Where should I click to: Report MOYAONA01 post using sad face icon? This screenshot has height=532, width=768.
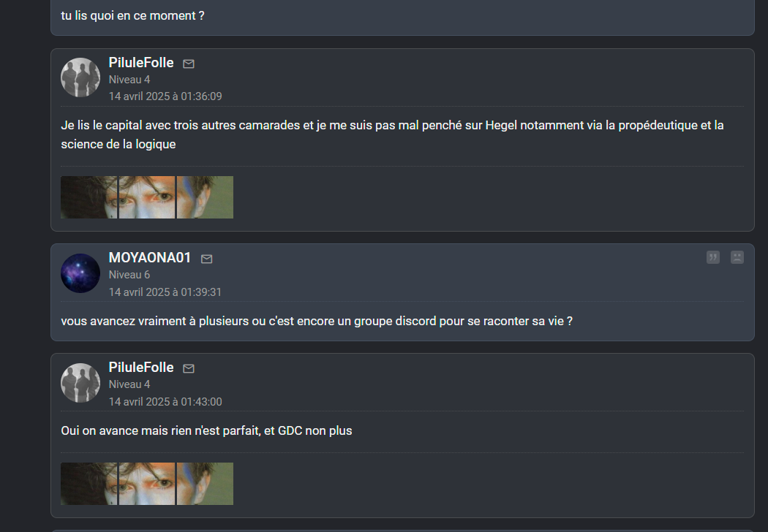click(x=737, y=257)
